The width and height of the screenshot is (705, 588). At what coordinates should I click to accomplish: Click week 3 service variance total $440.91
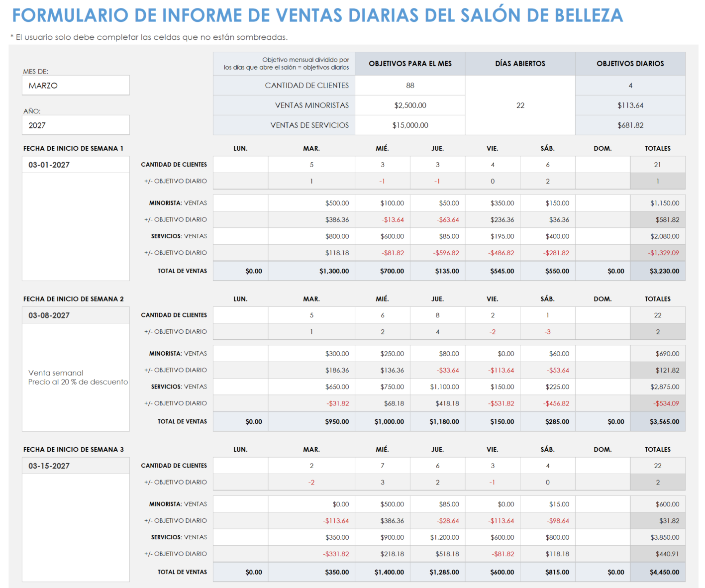658,554
